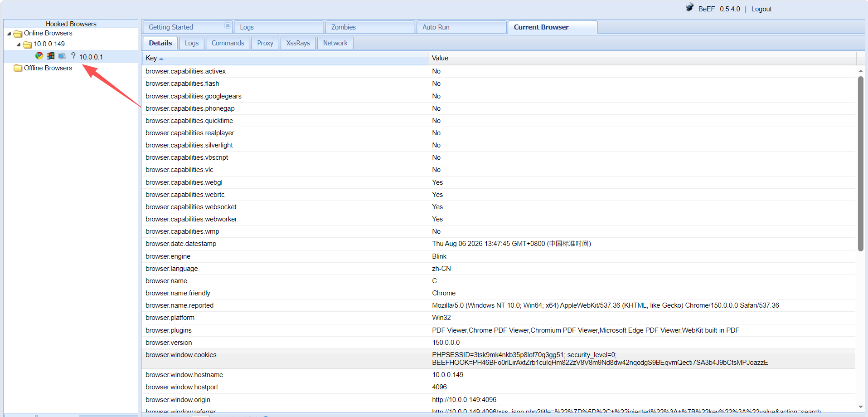Select the Online Browsers tree label
Viewport: 868px width, 417px height.
pos(48,33)
